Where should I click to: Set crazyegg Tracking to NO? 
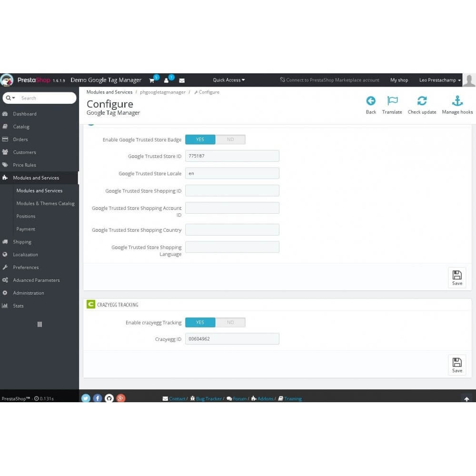coord(230,322)
